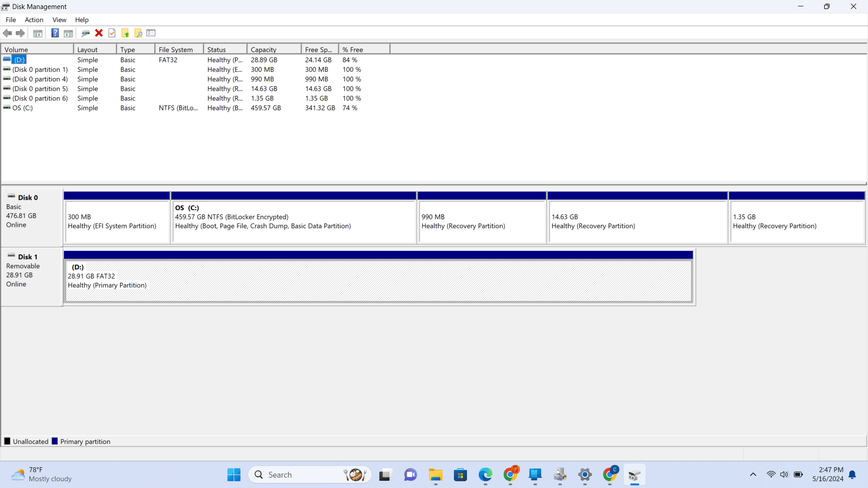Image resolution: width=868 pixels, height=488 pixels.
Task: Open the View menu
Action: coord(59,20)
